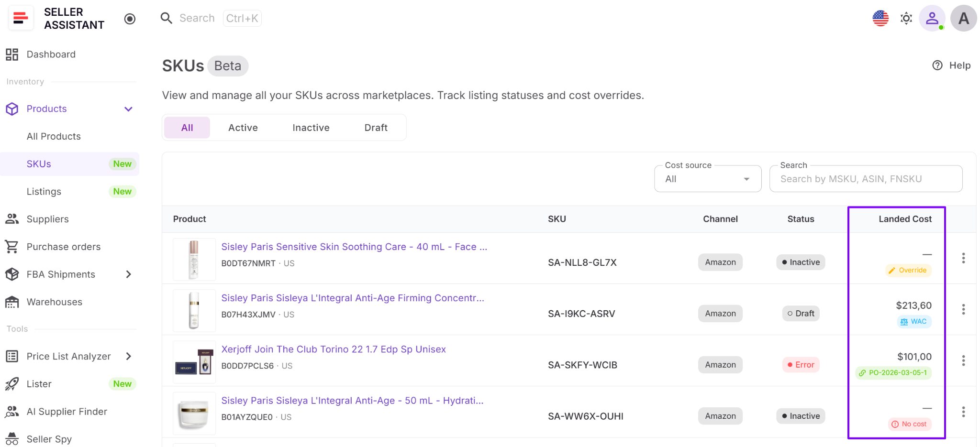Open the account avatar A
This screenshot has width=980, height=447.
click(x=963, y=19)
